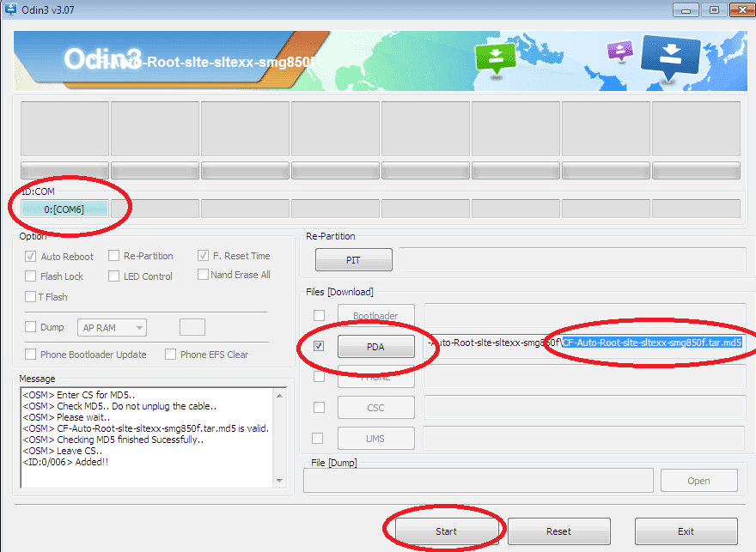Toggle the F. Reset Time checkbox
This screenshot has width=756, height=552.
[x=203, y=255]
